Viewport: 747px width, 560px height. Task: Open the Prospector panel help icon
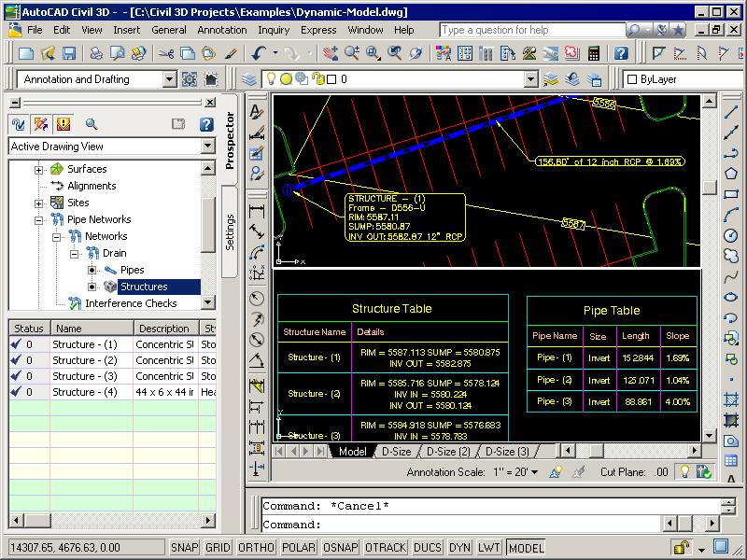click(206, 125)
